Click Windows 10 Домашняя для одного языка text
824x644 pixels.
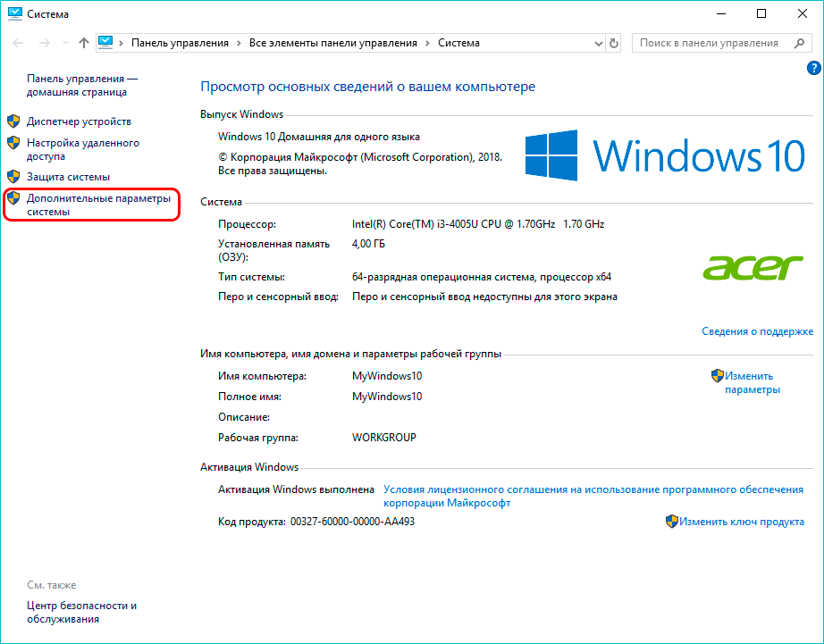319,137
